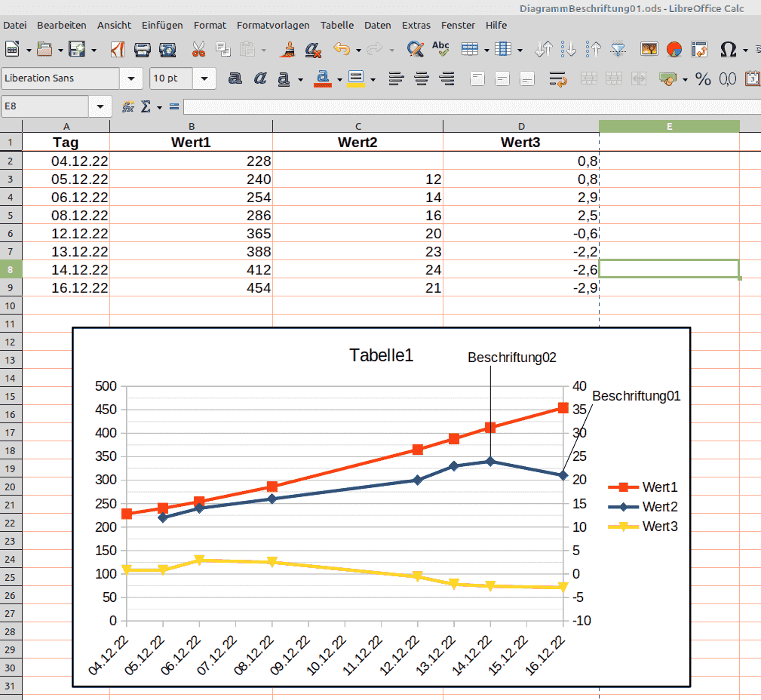The height and width of the screenshot is (700, 761).
Task: Select row header 5
Action: tap(11, 215)
